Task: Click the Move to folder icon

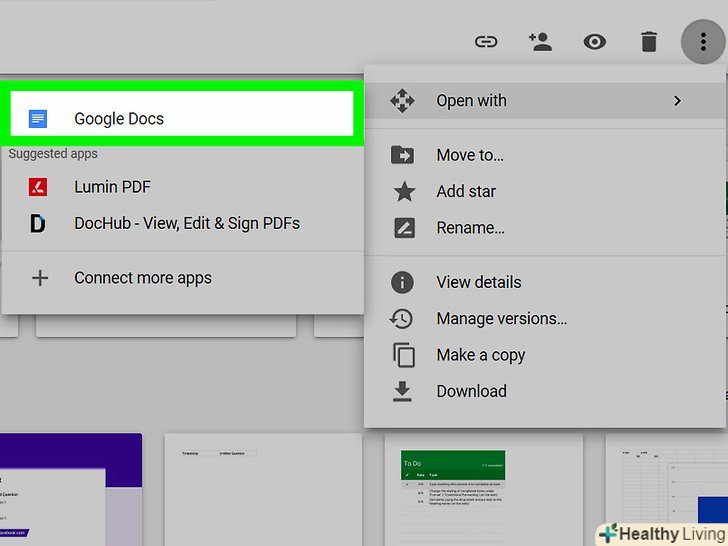Action: tap(402, 155)
